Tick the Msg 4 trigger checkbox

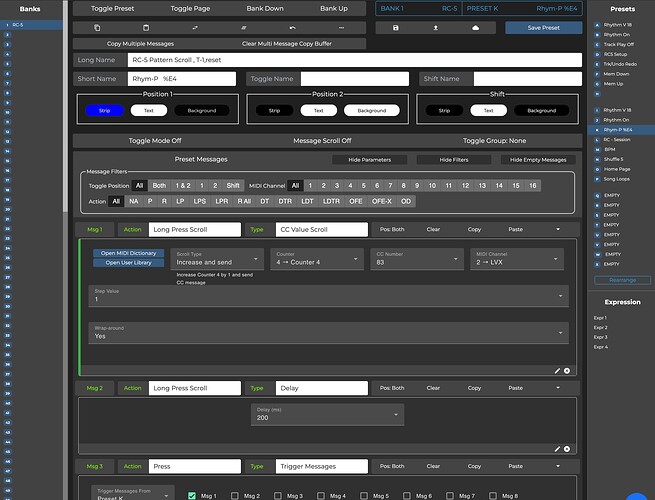pyautogui.click(x=321, y=496)
